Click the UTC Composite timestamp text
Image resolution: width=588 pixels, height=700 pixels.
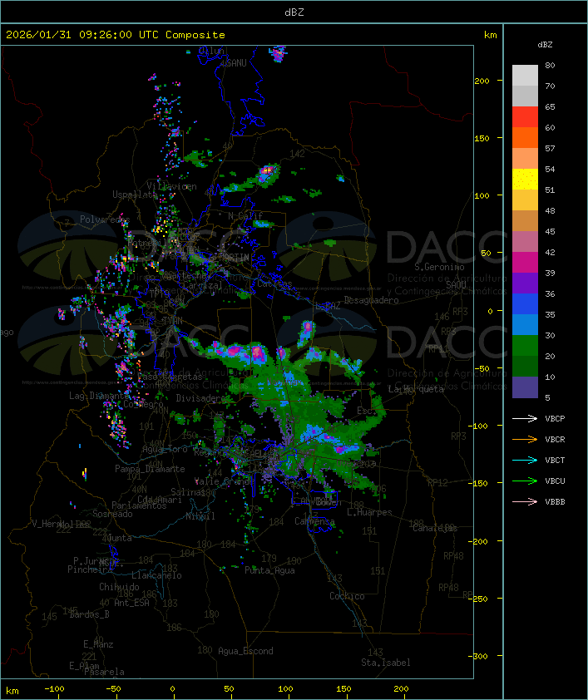pyautogui.click(x=116, y=35)
